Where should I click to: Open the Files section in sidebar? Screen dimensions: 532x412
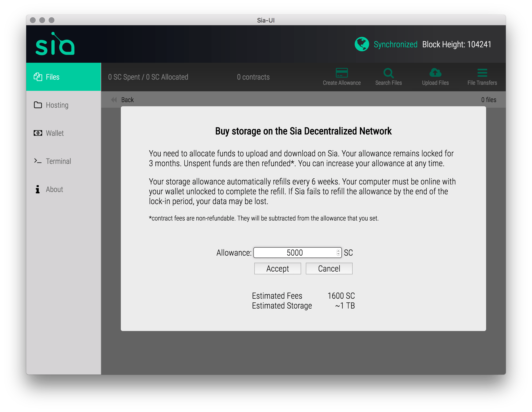click(63, 77)
